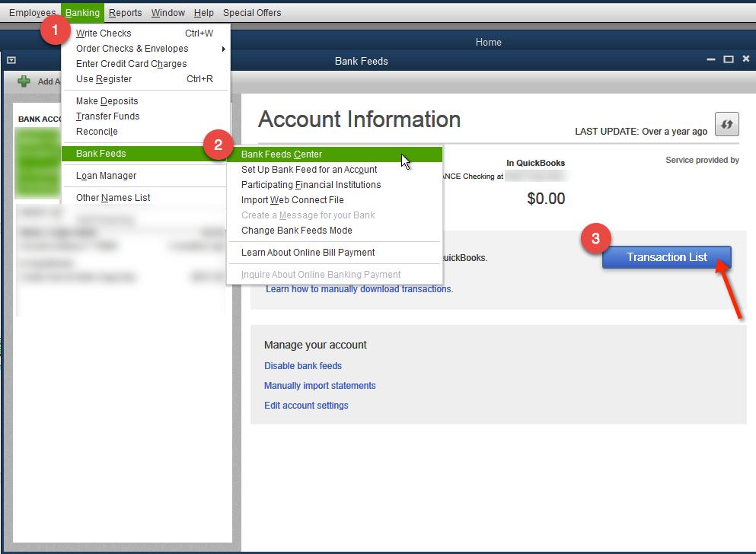Image resolution: width=756 pixels, height=554 pixels.
Task: Open Bank Feeds Center from submenu
Action: (x=335, y=154)
